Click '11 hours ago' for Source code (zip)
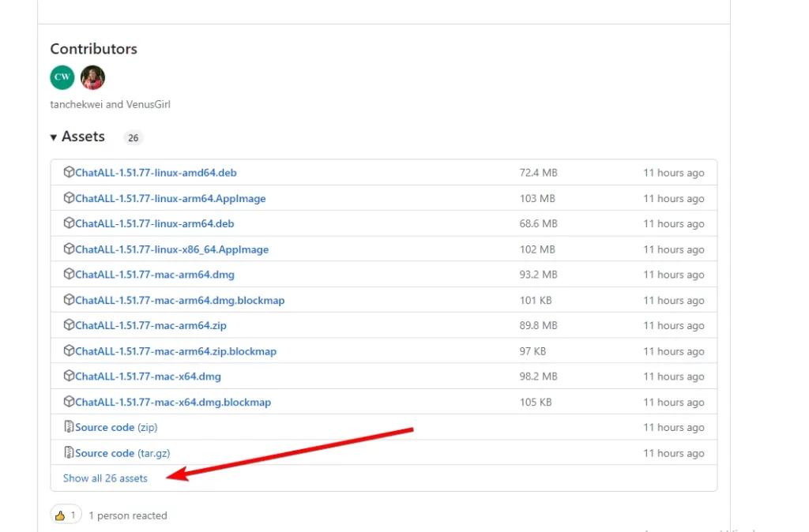Image resolution: width=809 pixels, height=532 pixels. click(673, 428)
